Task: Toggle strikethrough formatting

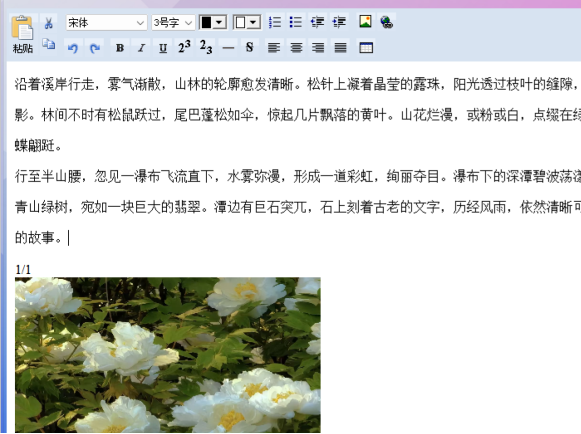Action: (x=249, y=47)
